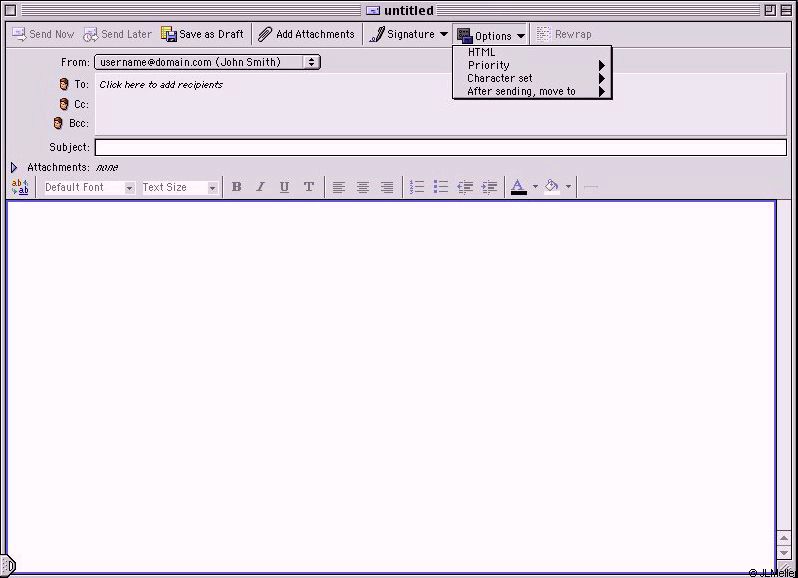Apply font color with letter A icon
The width and height of the screenshot is (798, 578).
coord(519,187)
